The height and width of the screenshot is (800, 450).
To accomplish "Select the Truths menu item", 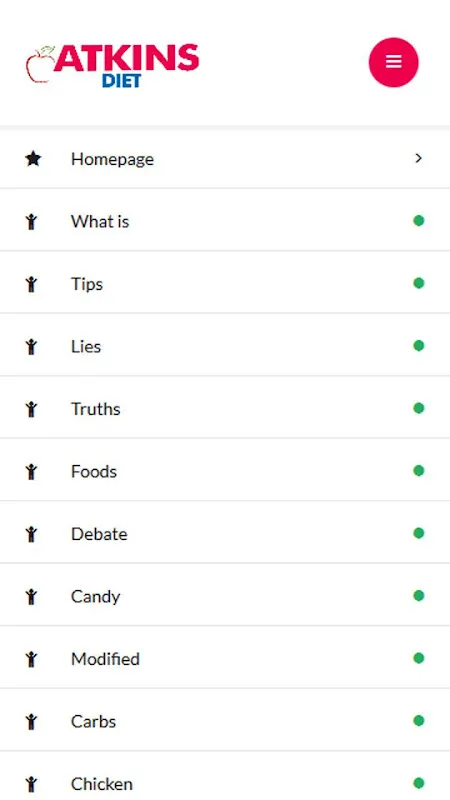I will (x=225, y=408).
